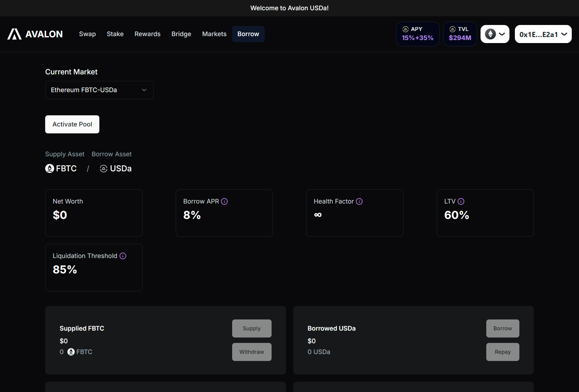Click the Liquidation Threshold info icon

[123, 256]
